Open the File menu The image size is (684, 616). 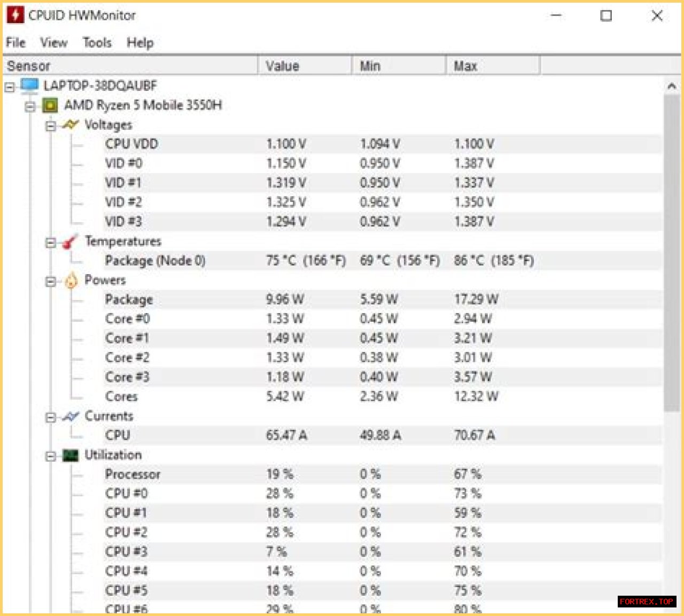point(15,43)
